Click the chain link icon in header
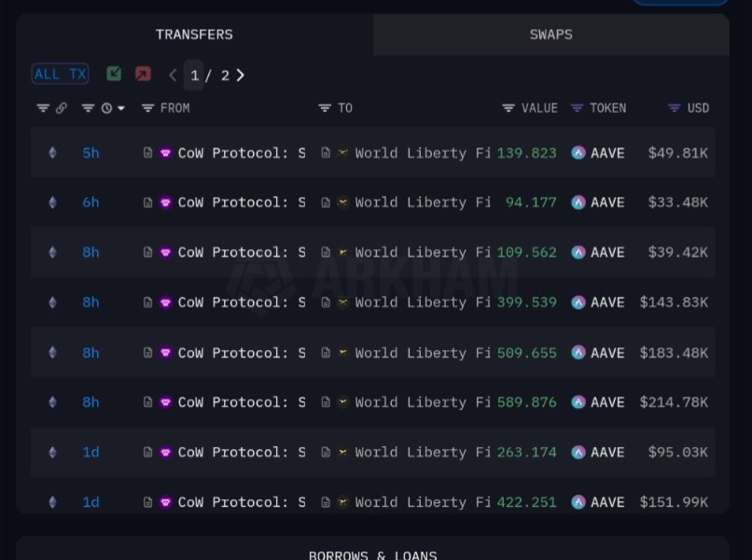This screenshot has width=752, height=560. click(62, 108)
